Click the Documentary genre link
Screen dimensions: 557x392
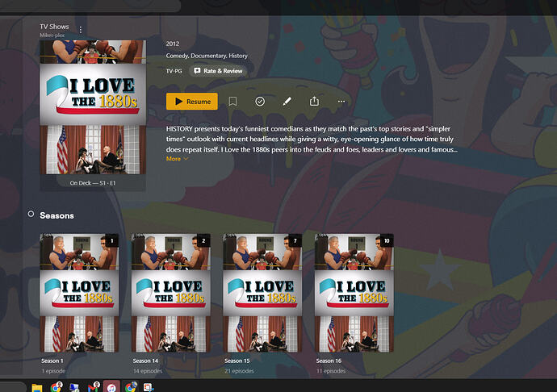[x=209, y=56]
